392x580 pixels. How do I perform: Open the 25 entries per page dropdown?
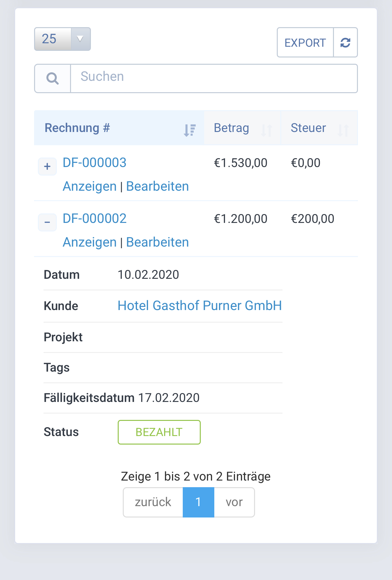(x=62, y=39)
